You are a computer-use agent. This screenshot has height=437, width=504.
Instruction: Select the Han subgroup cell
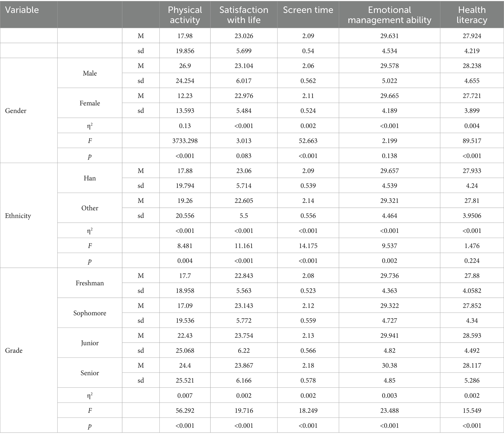pyautogui.click(x=90, y=178)
